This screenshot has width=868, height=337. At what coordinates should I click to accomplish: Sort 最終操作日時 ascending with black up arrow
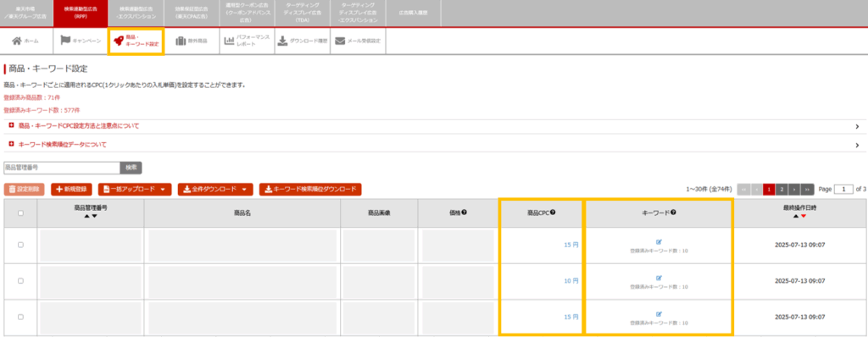795,217
